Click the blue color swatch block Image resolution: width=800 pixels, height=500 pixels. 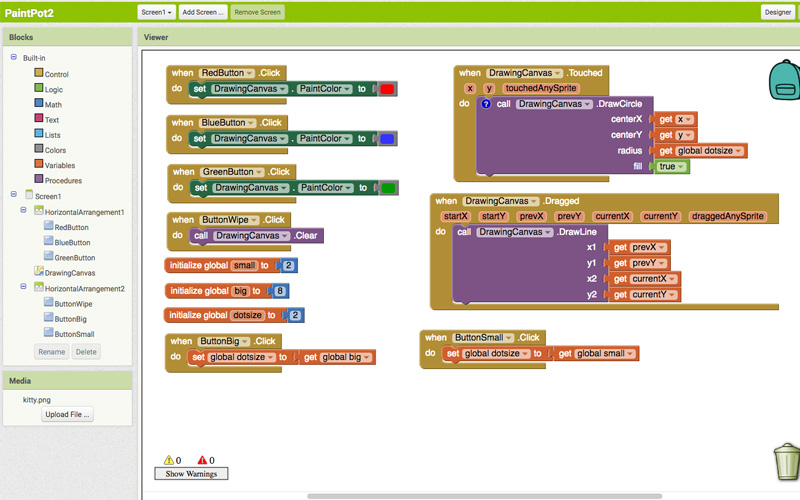point(387,139)
